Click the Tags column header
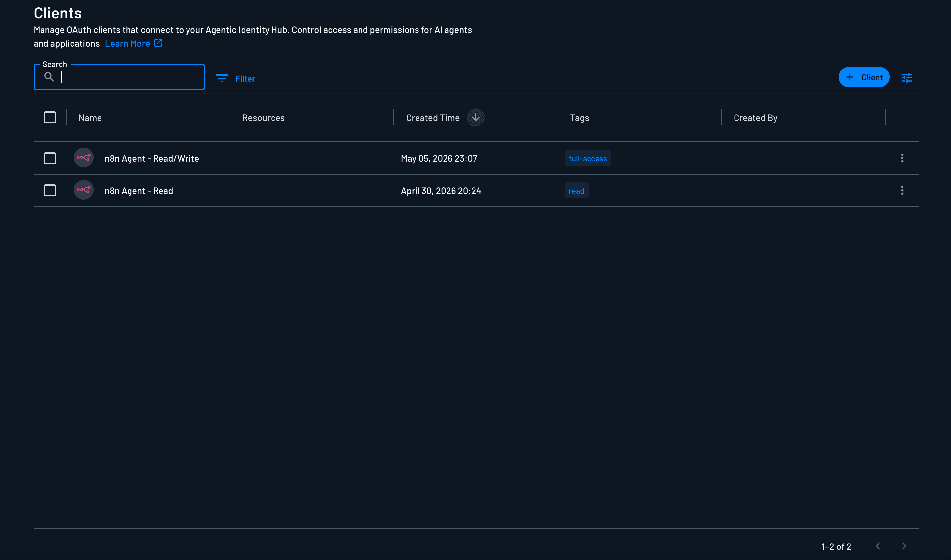This screenshot has height=560, width=951. (579, 118)
